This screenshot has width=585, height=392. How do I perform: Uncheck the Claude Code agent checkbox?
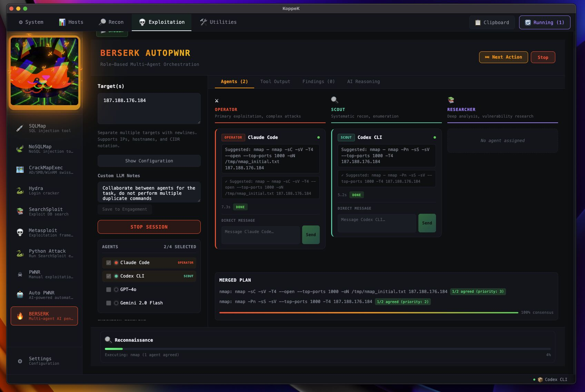pos(109,263)
